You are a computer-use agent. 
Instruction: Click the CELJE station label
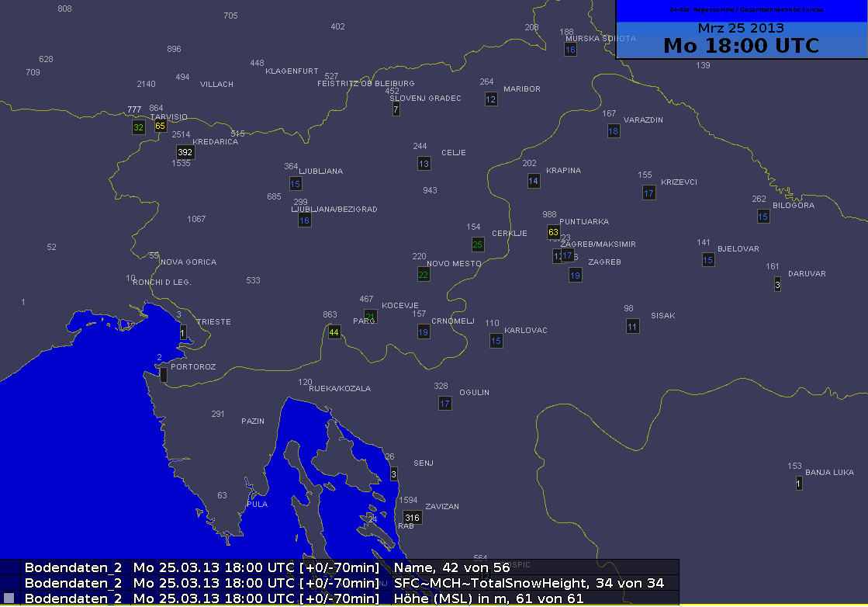pos(453,152)
